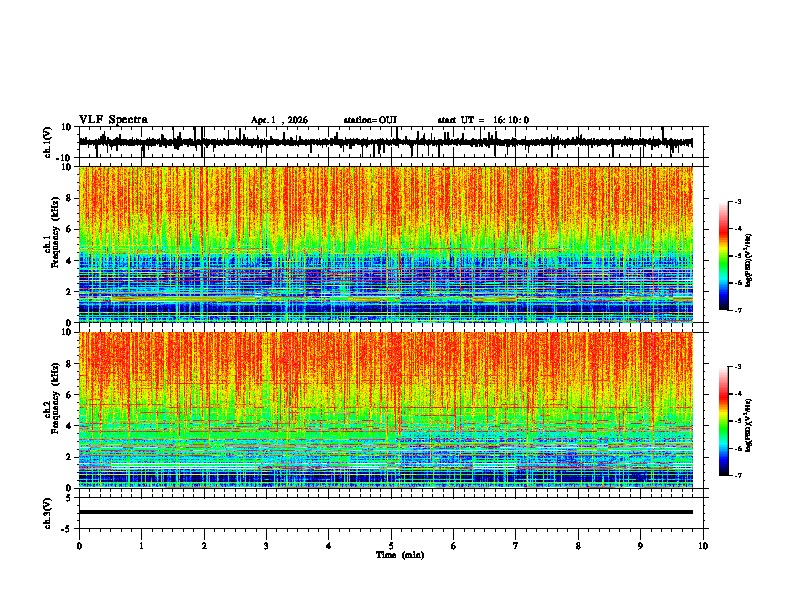
Task: Click the time axis tick label "5"
Action: coord(391,546)
